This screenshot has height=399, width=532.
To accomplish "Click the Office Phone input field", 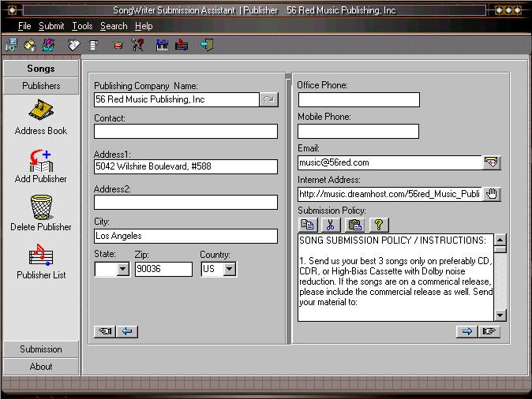I will coord(359,99).
